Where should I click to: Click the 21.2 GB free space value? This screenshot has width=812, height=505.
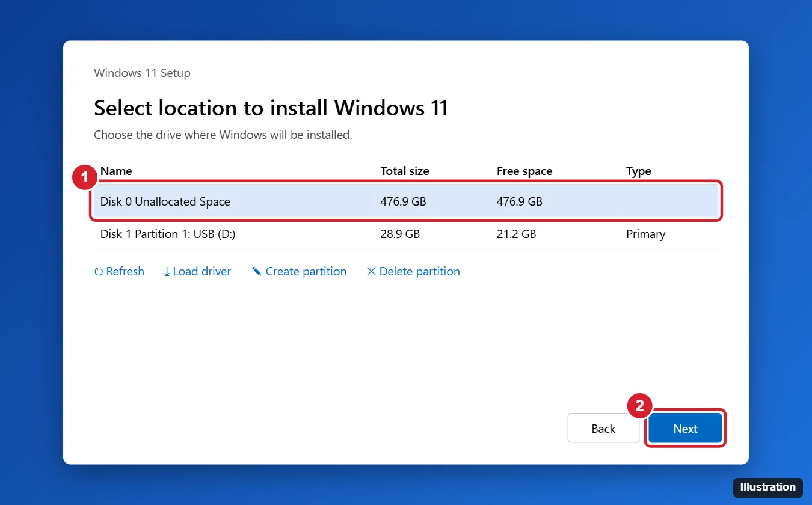pos(516,234)
